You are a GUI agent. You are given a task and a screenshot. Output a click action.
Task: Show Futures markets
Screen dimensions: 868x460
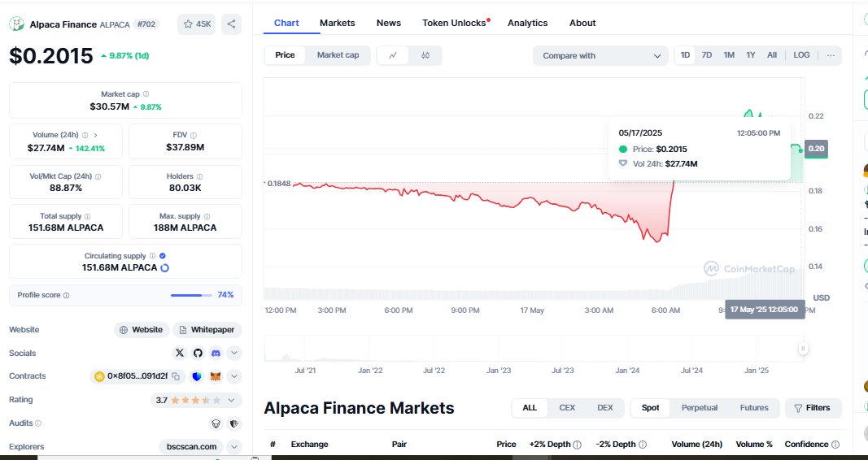[754, 408]
